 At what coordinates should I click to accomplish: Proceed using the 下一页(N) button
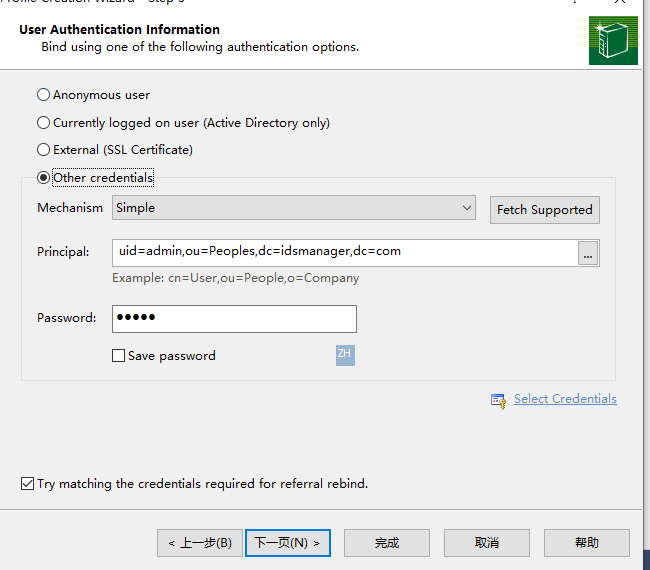287,543
